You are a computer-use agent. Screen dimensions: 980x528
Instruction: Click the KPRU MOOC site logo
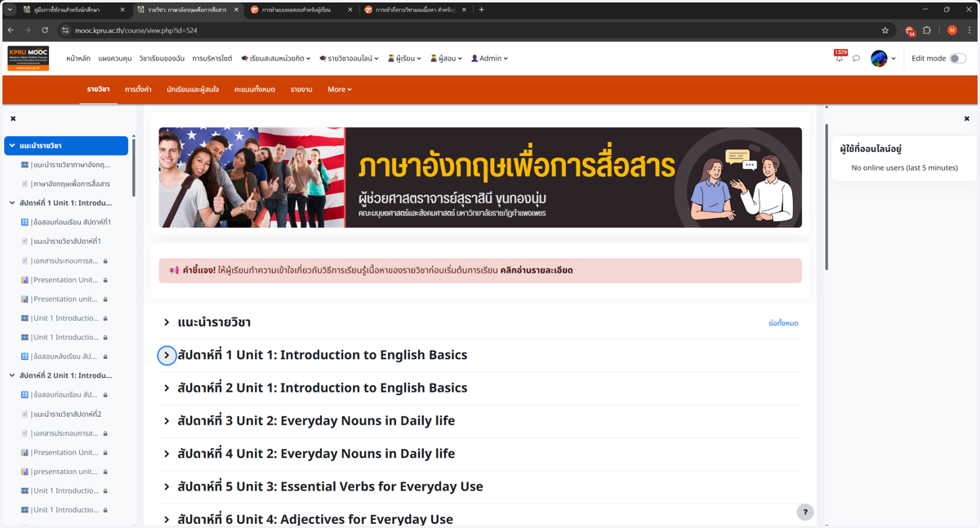[29, 58]
